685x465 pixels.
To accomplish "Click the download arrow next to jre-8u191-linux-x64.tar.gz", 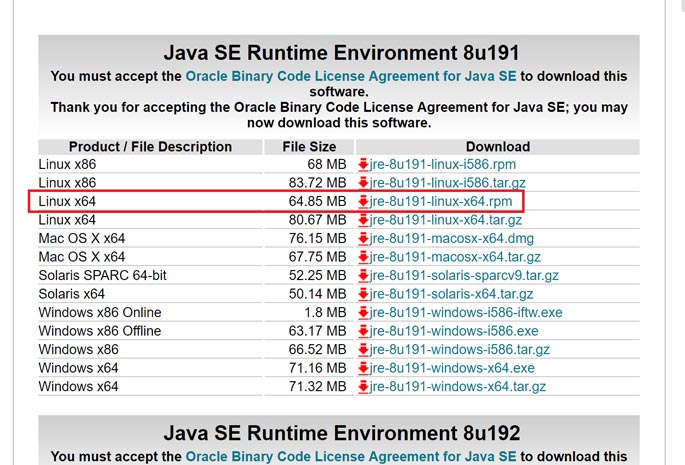I will (363, 220).
